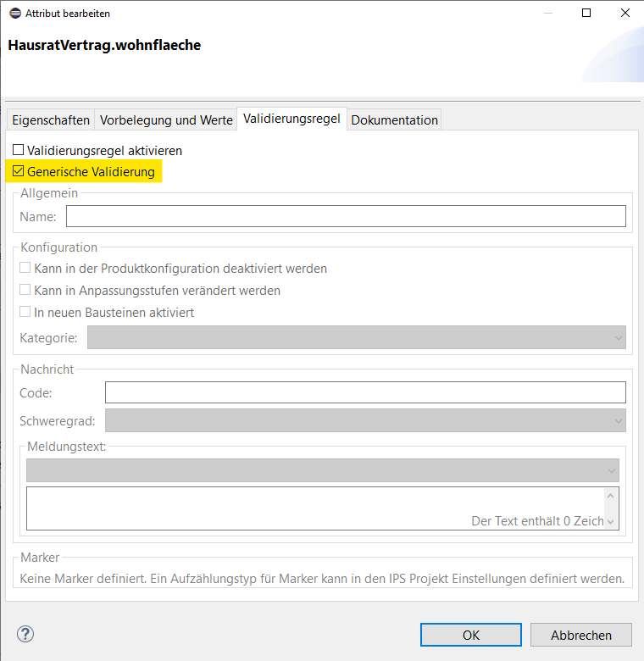Screen dimensions: 644x661
Task: Open the Kategorie dropdown
Action: click(357, 337)
